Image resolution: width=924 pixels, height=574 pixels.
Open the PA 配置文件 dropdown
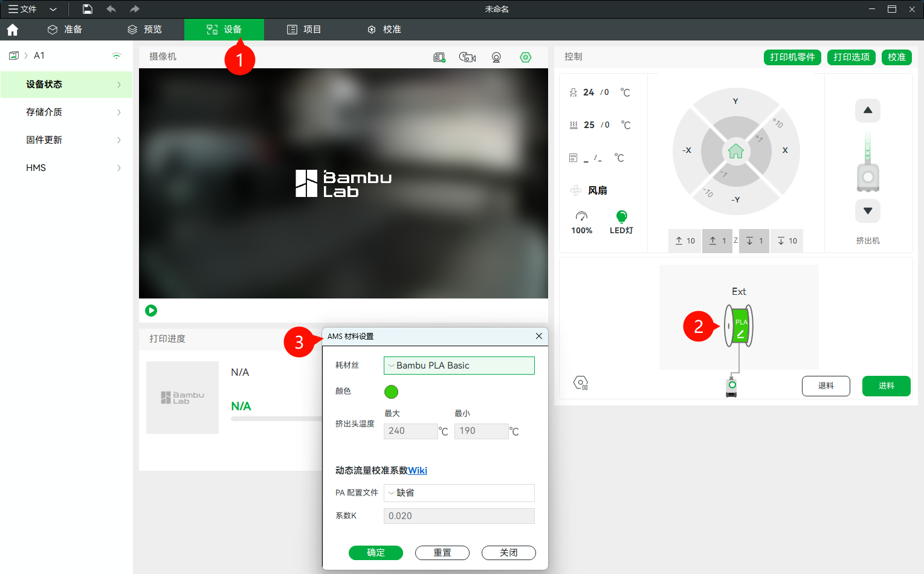[x=459, y=493]
